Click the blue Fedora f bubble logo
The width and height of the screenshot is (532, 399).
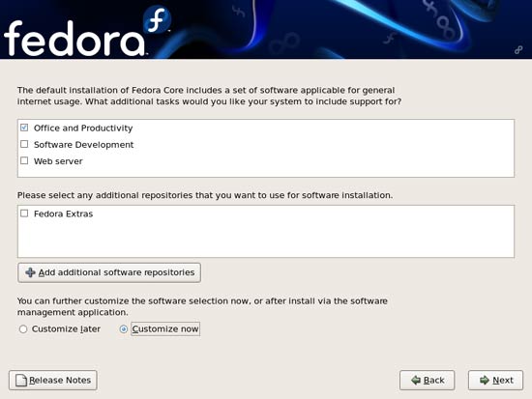(157, 19)
